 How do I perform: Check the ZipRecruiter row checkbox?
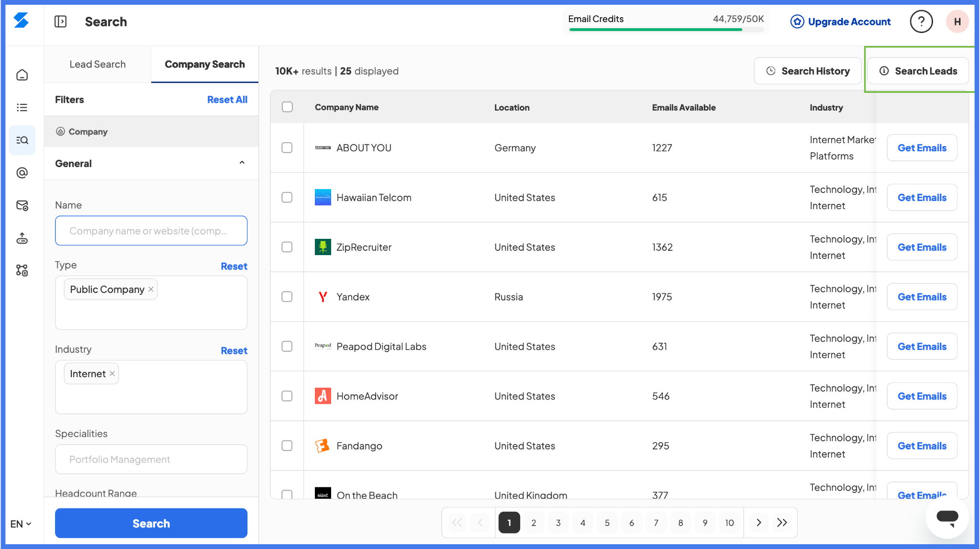click(x=287, y=247)
